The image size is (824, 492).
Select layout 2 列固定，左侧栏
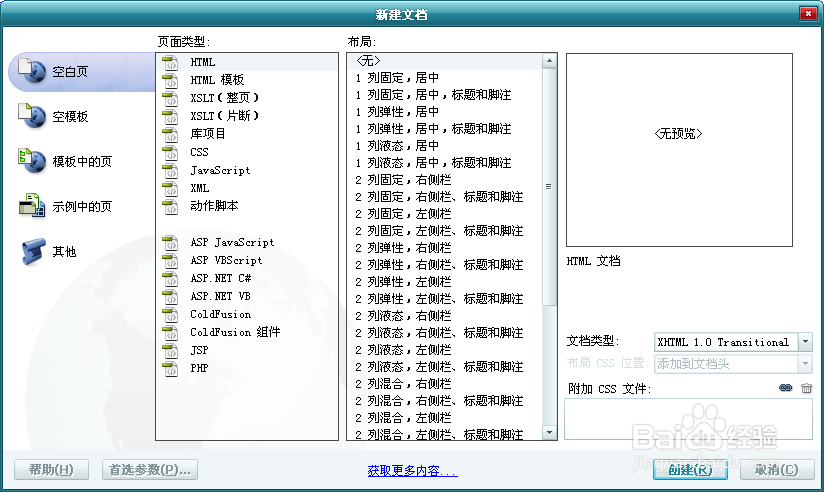[x=403, y=214]
